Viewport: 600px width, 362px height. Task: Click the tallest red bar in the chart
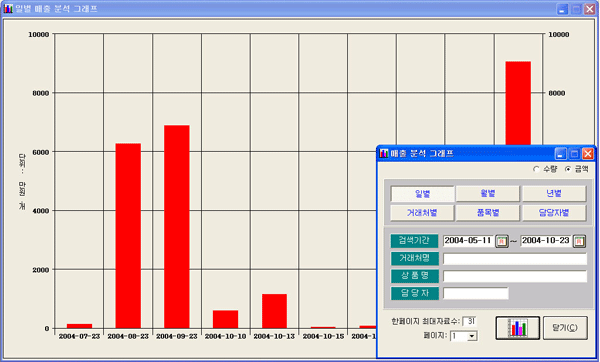pos(518,103)
